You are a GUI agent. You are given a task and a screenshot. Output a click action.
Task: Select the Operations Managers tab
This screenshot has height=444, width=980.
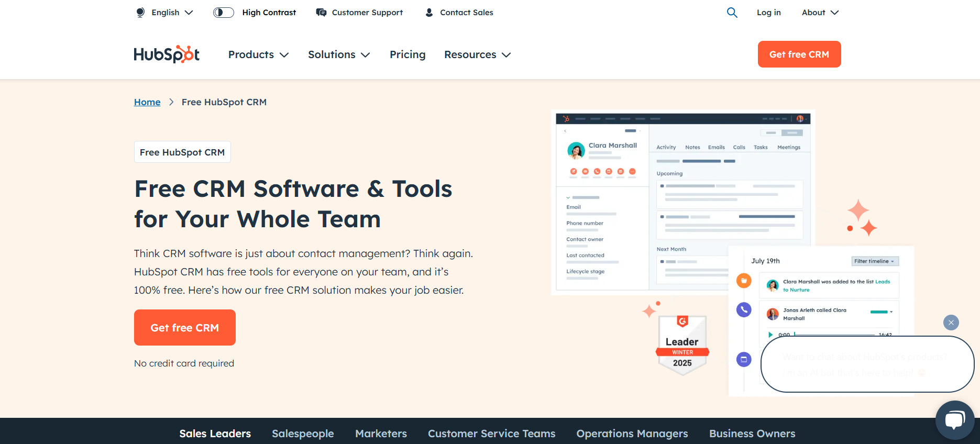(x=632, y=434)
